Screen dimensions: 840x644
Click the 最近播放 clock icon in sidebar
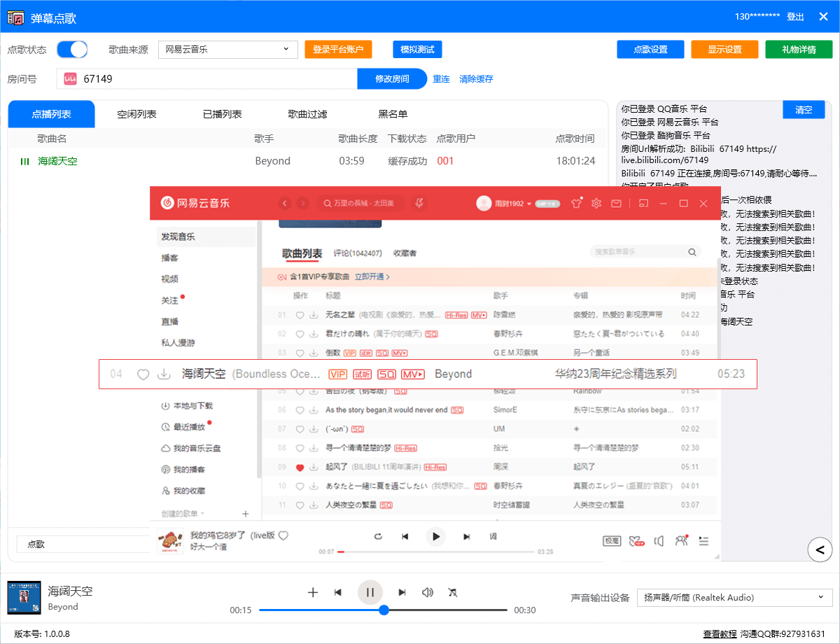tap(166, 426)
